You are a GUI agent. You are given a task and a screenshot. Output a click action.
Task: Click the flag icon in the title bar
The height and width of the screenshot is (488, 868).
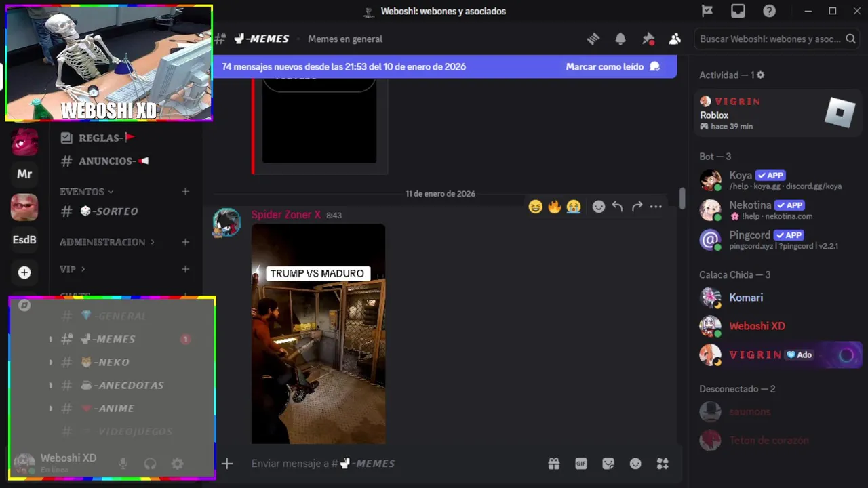pos(707,11)
